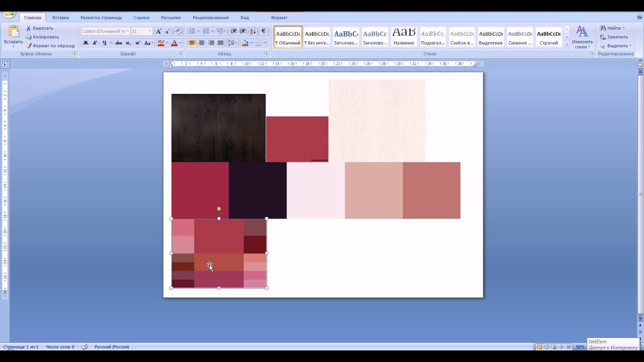Click Заменить (Replace) button
The height and width of the screenshot is (362, 644).
point(614,37)
